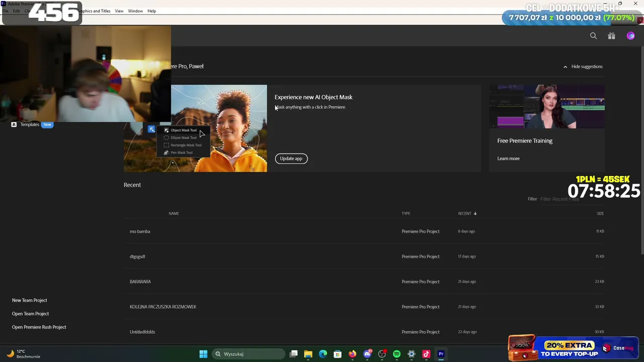Toggle the RECENT column sort arrow

pyautogui.click(x=475, y=214)
